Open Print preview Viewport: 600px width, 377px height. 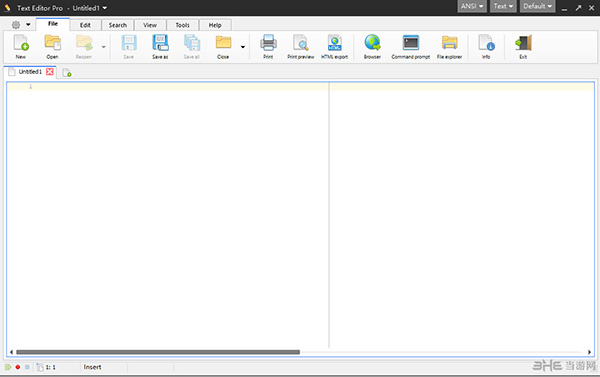[x=301, y=46]
